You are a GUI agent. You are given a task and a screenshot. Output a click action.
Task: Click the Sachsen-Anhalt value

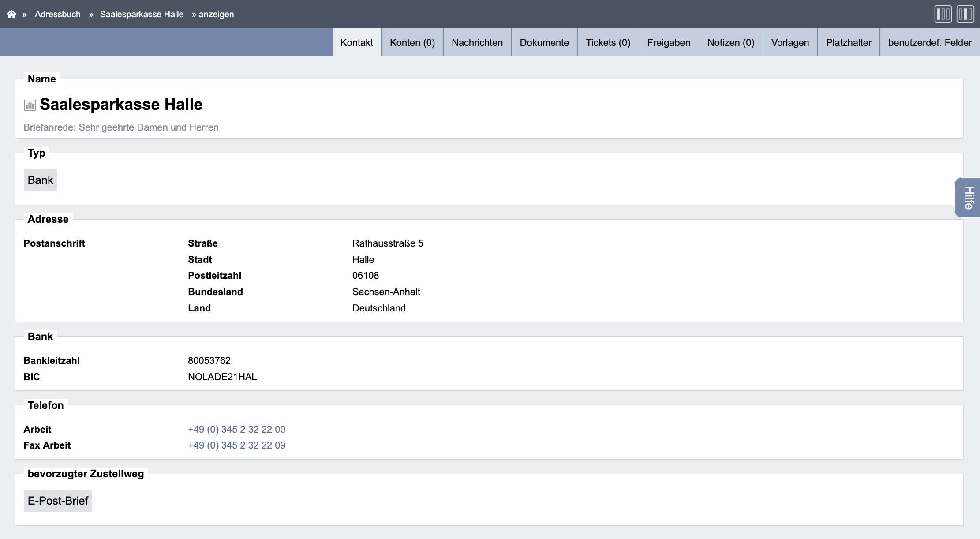386,292
